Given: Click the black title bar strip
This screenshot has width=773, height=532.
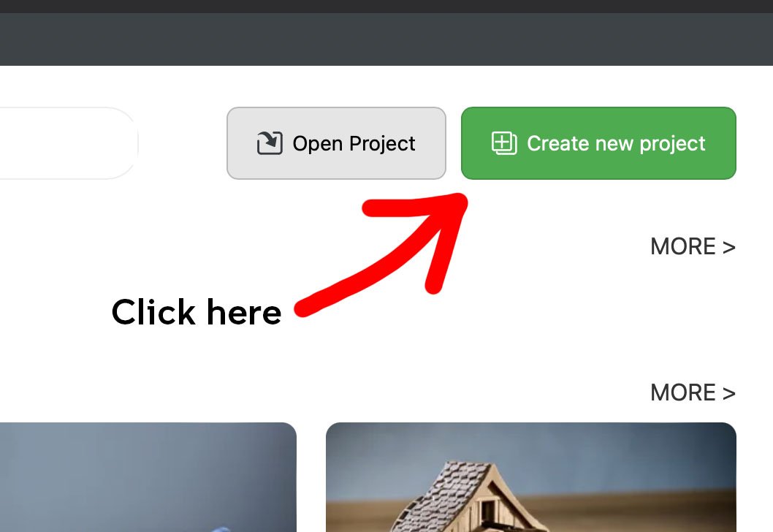Looking at the screenshot, I should pyautogui.click(x=386, y=7).
